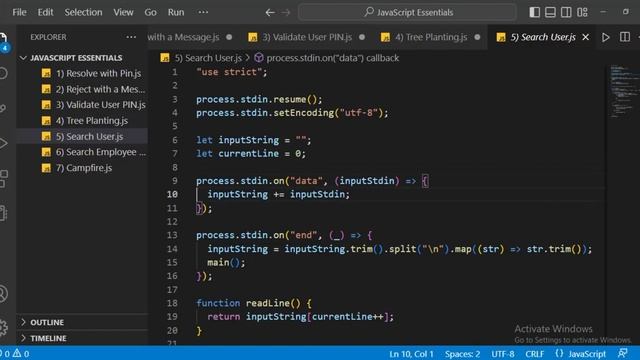Open the Run menu

tap(176, 12)
